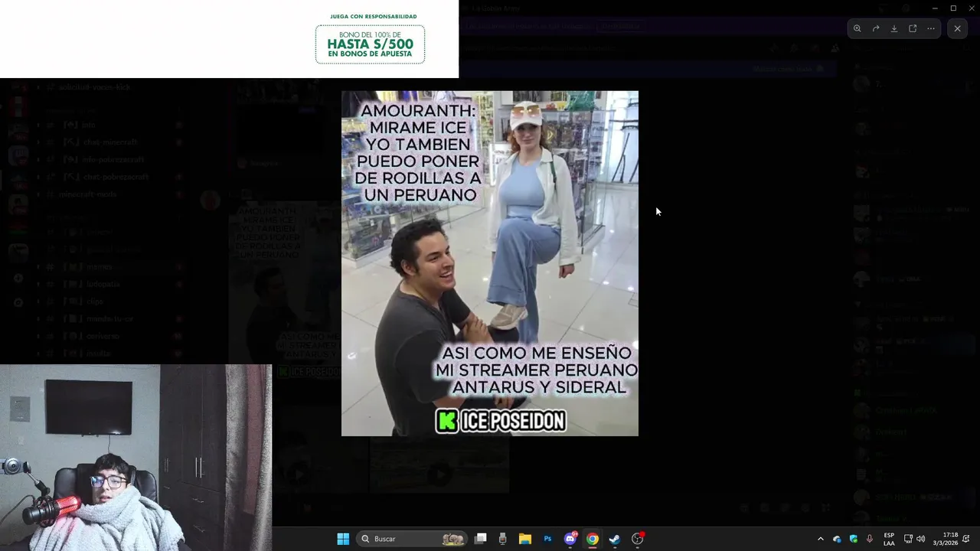The width and height of the screenshot is (980, 551).
Task: Zoom in on the opened image
Action: 857,28
